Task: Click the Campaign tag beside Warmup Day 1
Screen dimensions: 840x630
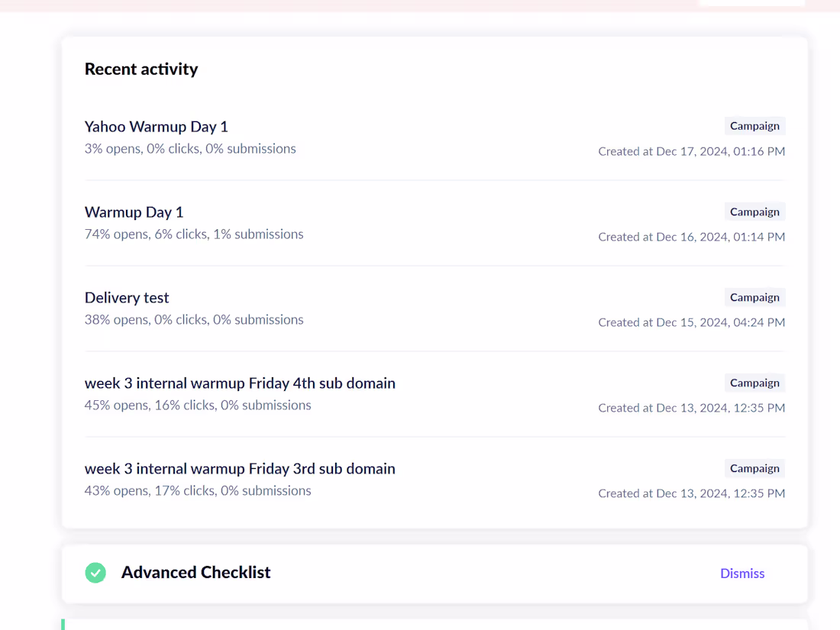Action: [x=754, y=212]
